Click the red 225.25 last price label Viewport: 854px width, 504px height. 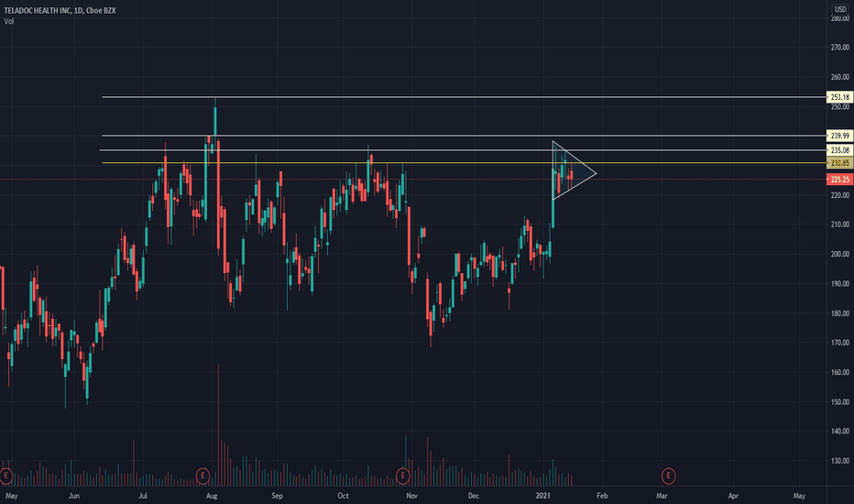click(x=840, y=180)
